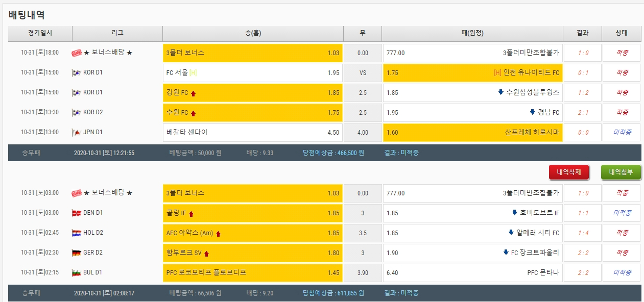Select the 인천 유나이티드 FC away cell
644x302 pixels.
472,72
